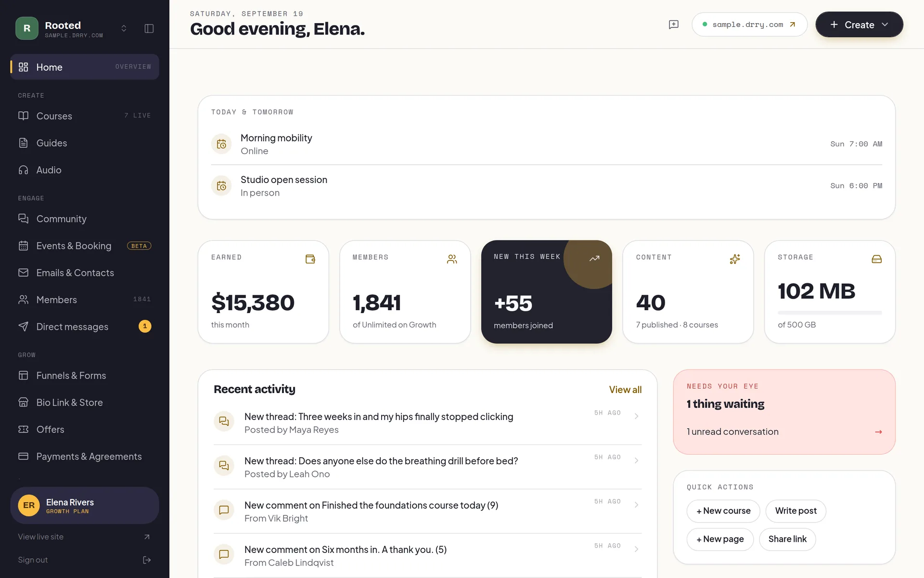The image size is (924, 578).
Task: Click the Community chat icon in sidebar
Action: (23, 219)
